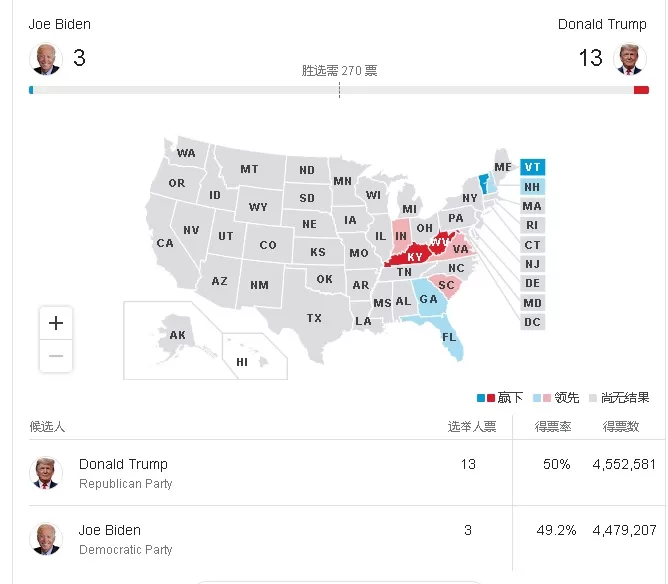Click Joe Biden's portrait at top left
The image size is (668, 584).
click(x=46, y=59)
